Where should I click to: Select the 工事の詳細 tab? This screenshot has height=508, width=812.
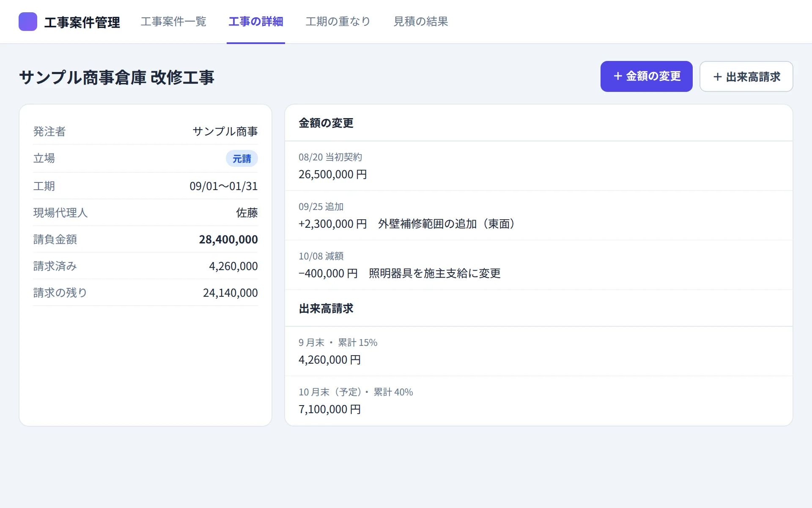point(256,22)
